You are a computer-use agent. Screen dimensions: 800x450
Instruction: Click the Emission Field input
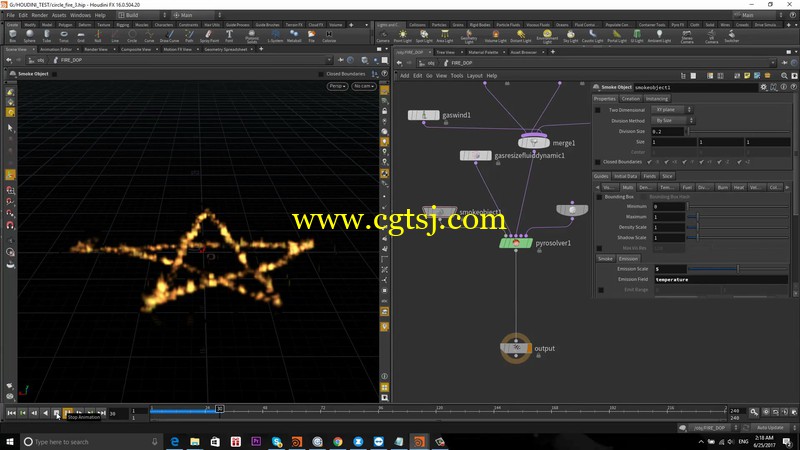[x=721, y=280]
